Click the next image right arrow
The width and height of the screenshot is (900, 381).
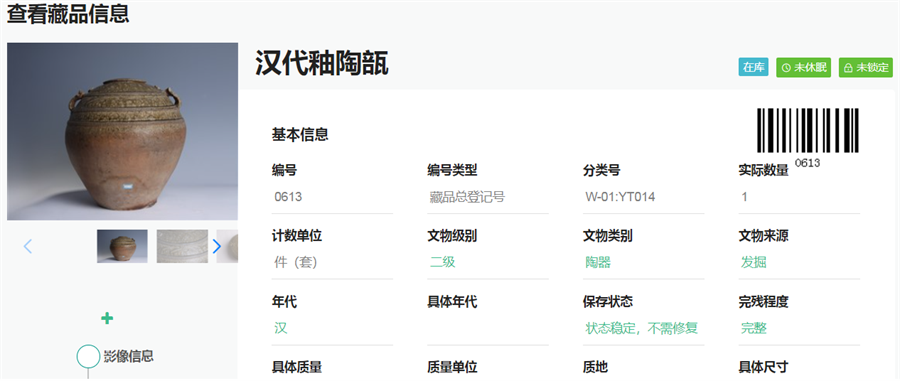coord(216,247)
